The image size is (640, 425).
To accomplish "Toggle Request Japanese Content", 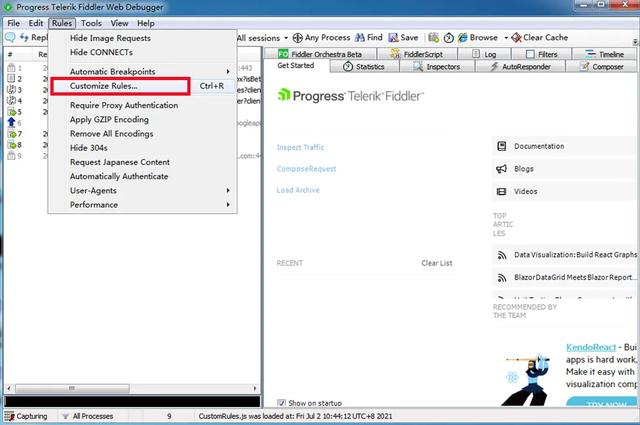I will point(142,162).
